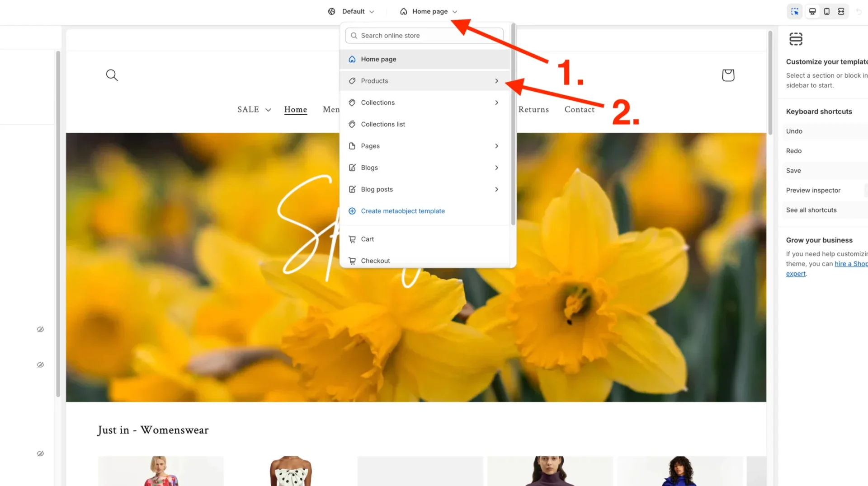Screen dimensions: 868x486
Task: Select the desktop preview icon
Action: click(x=812, y=11)
